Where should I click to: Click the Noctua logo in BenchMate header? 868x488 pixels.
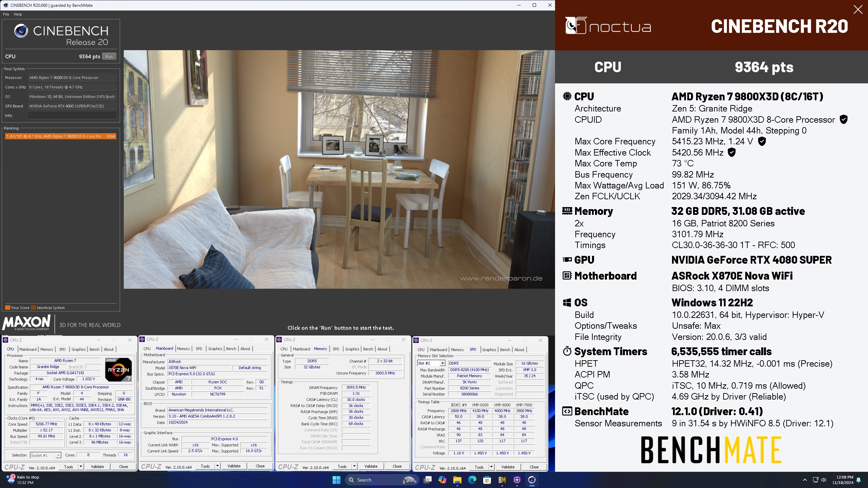[x=608, y=26]
